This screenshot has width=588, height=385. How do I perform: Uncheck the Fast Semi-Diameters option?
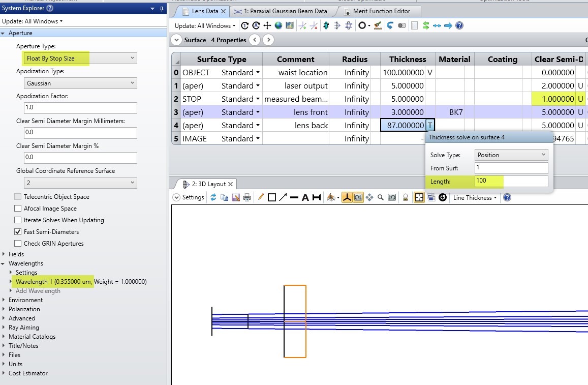18,232
